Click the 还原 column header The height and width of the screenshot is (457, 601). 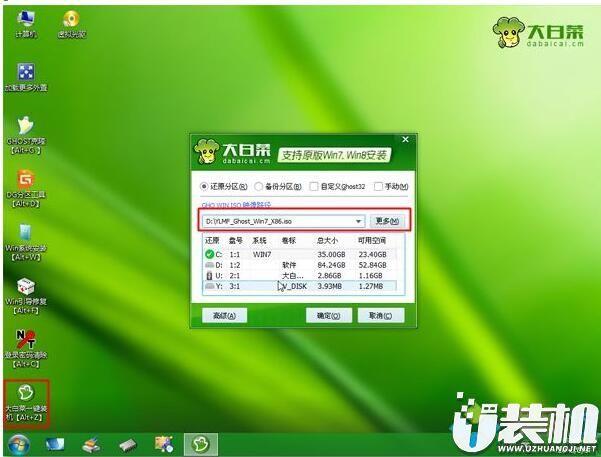(x=212, y=241)
